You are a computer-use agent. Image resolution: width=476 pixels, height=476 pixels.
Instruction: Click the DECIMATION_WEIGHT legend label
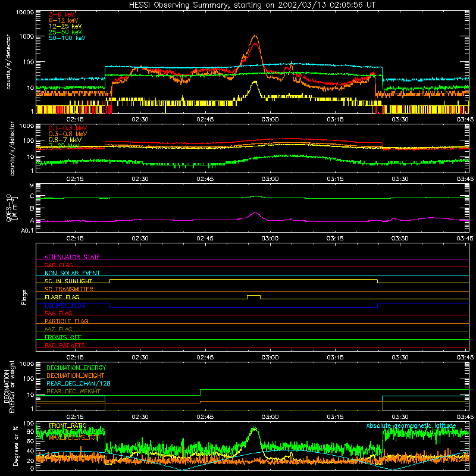(x=76, y=375)
